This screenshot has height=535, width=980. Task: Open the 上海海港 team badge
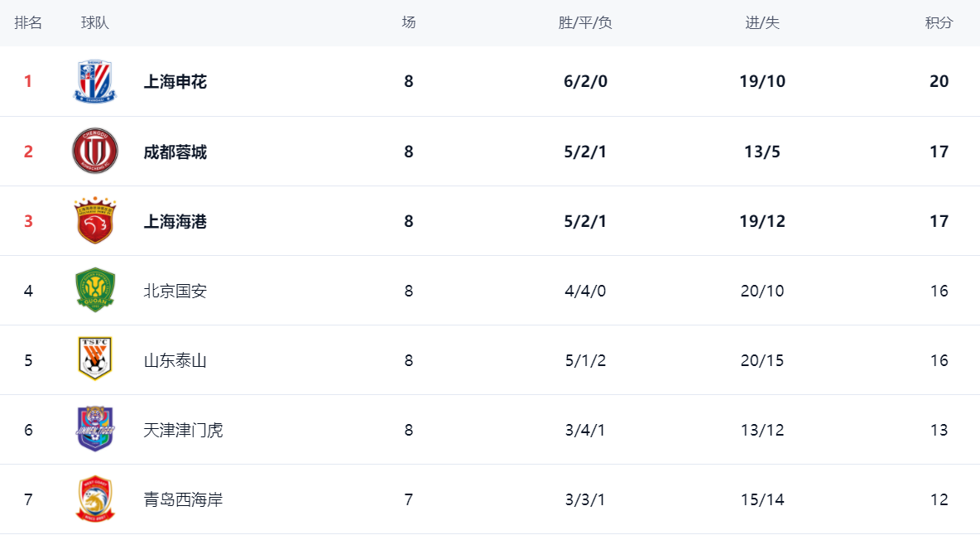(95, 220)
